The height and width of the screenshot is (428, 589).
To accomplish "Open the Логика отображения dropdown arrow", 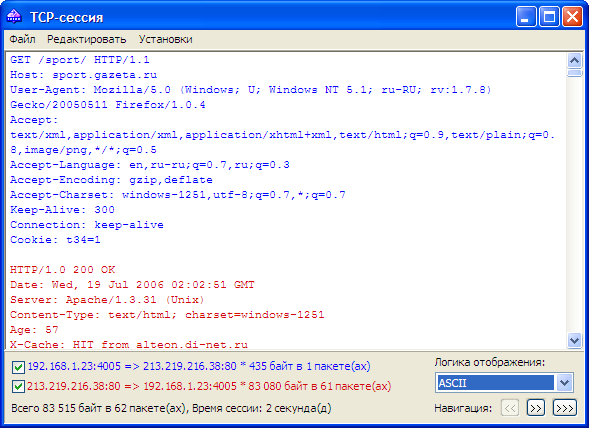I will [564, 383].
